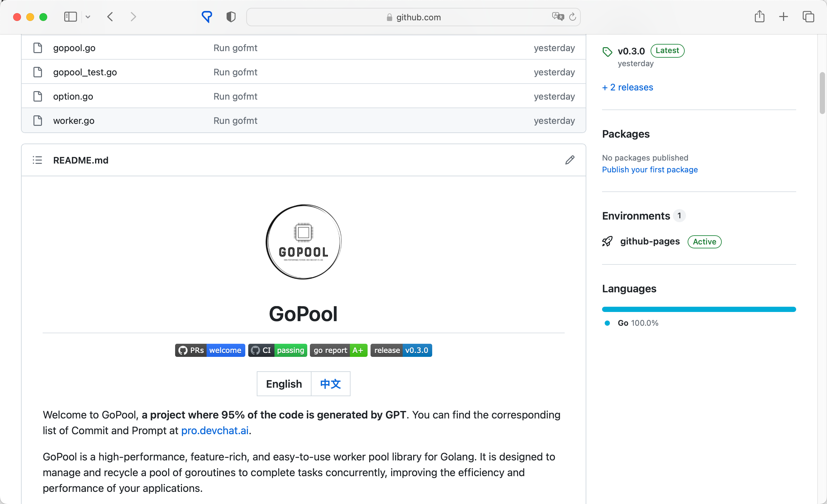Click the table of contents list icon
This screenshot has height=504, width=827.
[37, 160]
